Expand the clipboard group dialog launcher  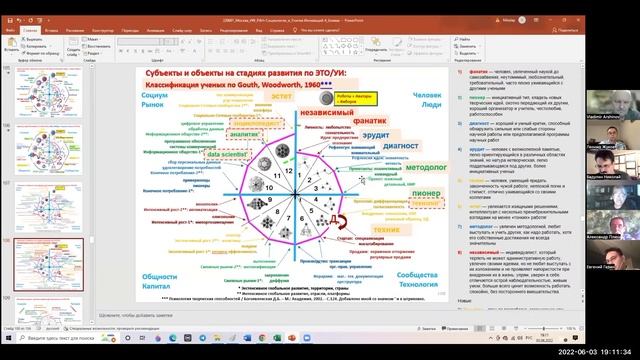click(62, 60)
